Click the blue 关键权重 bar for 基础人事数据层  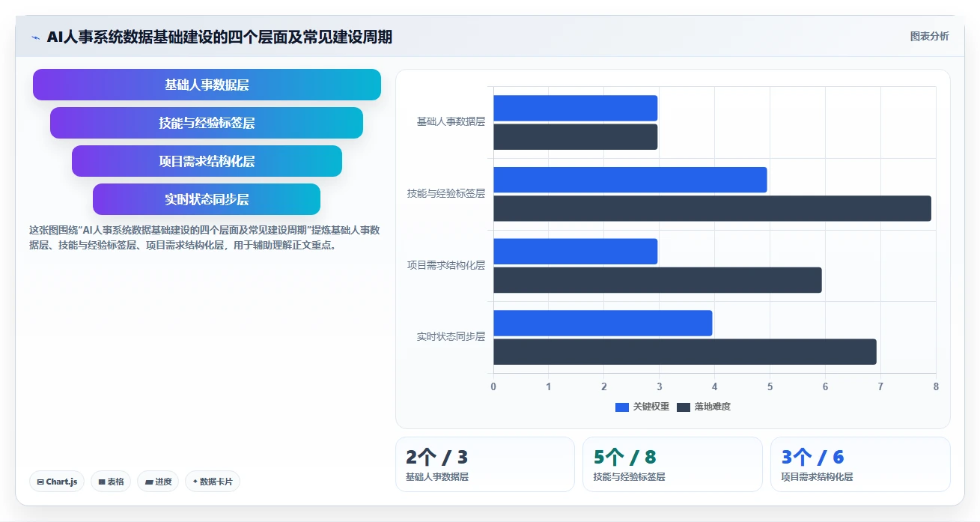[x=575, y=108]
